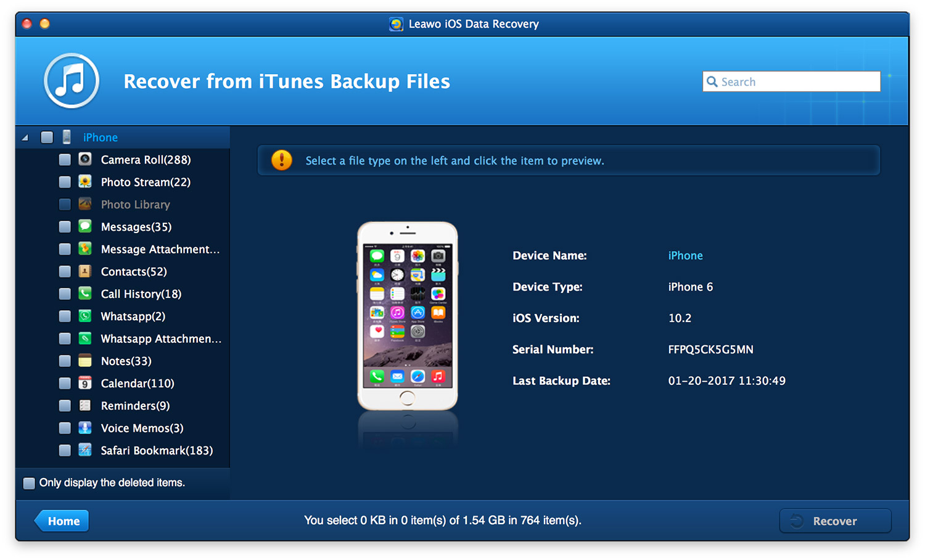Click the Safari Bookmark icon
The width and height of the screenshot is (925, 560).
pyautogui.click(x=85, y=450)
